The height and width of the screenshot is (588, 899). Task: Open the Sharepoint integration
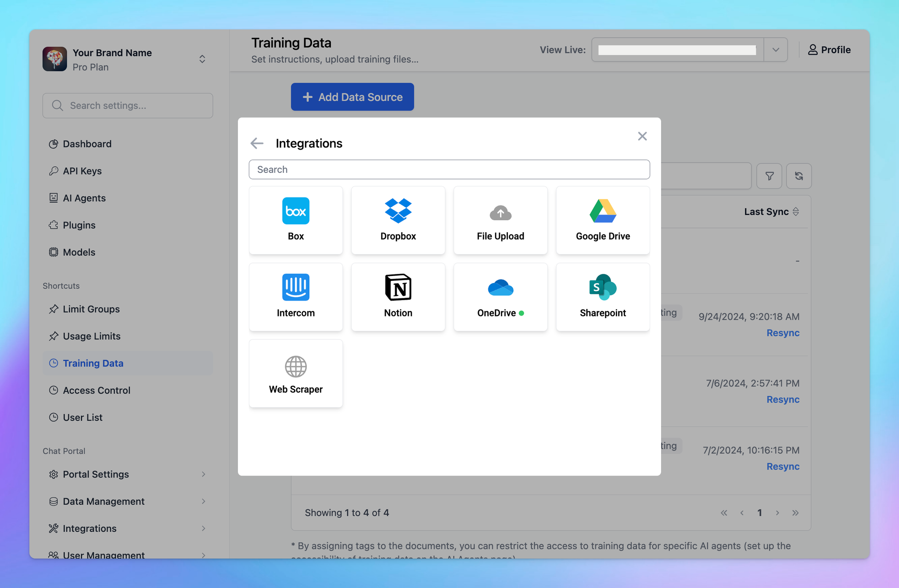coord(603,297)
